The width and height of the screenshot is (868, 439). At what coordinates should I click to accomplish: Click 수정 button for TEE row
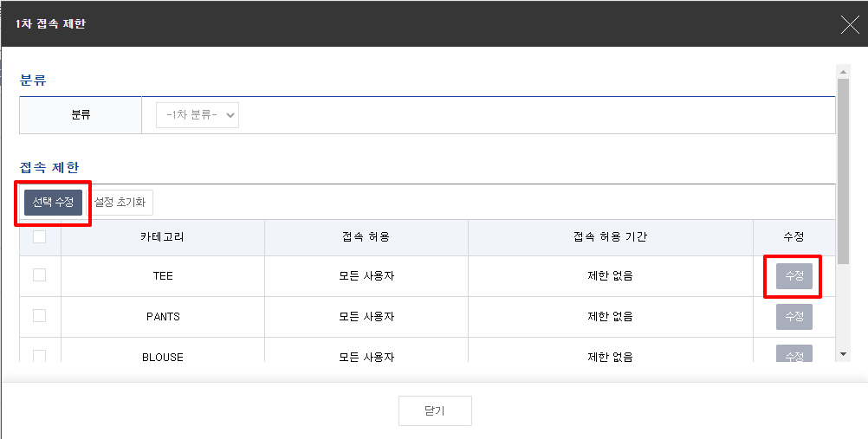point(794,276)
